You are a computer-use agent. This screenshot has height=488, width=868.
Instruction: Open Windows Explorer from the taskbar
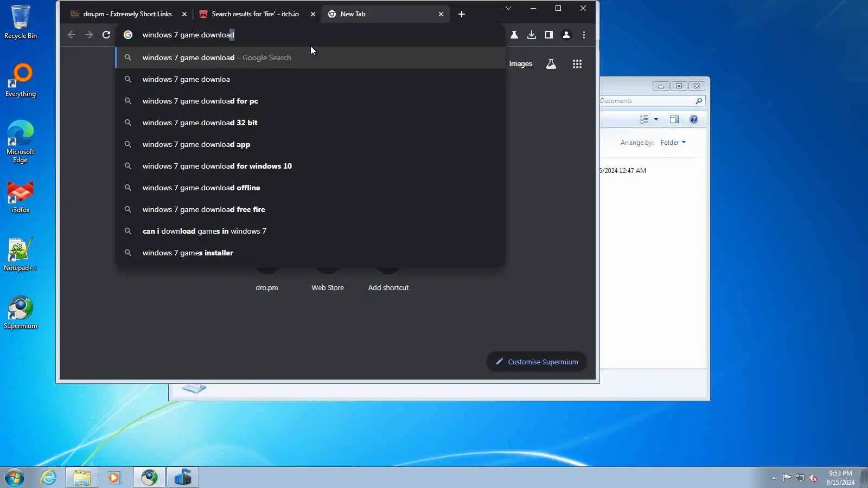click(82, 477)
